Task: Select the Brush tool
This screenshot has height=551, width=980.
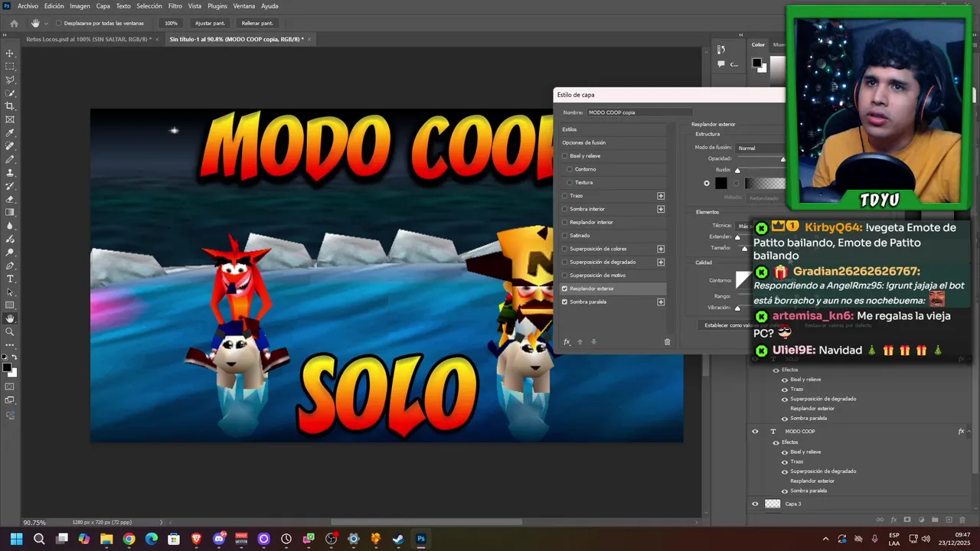Action: (x=10, y=159)
